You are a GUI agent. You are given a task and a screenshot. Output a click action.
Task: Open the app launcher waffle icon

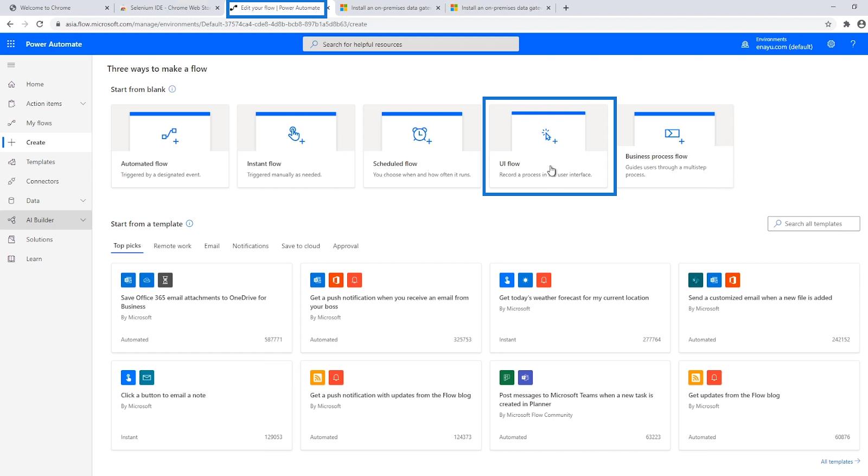coord(11,44)
